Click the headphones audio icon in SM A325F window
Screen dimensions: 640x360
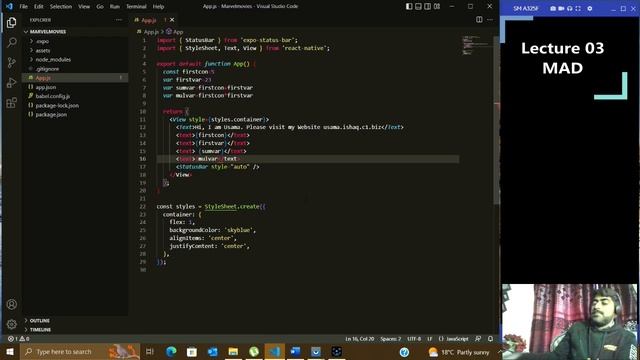pos(569,8)
